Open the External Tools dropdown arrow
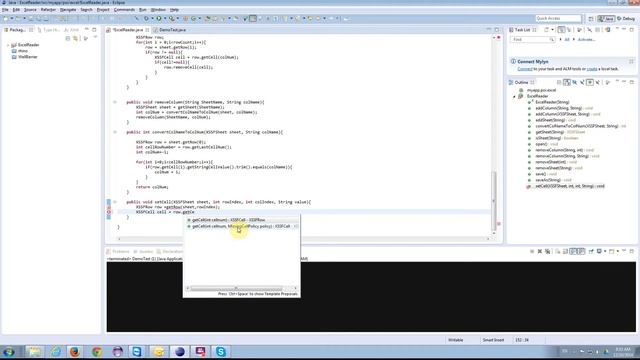The height and width of the screenshot is (360, 640). click(178, 18)
